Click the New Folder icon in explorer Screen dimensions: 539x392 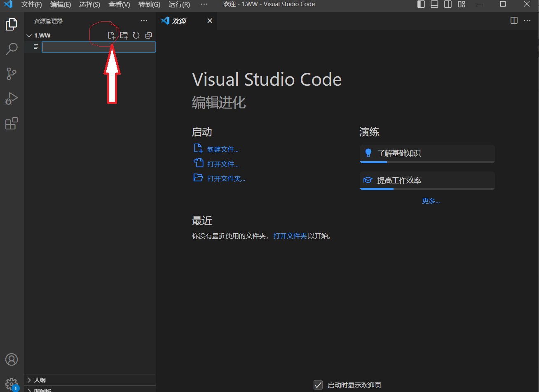click(x=124, y=35)
